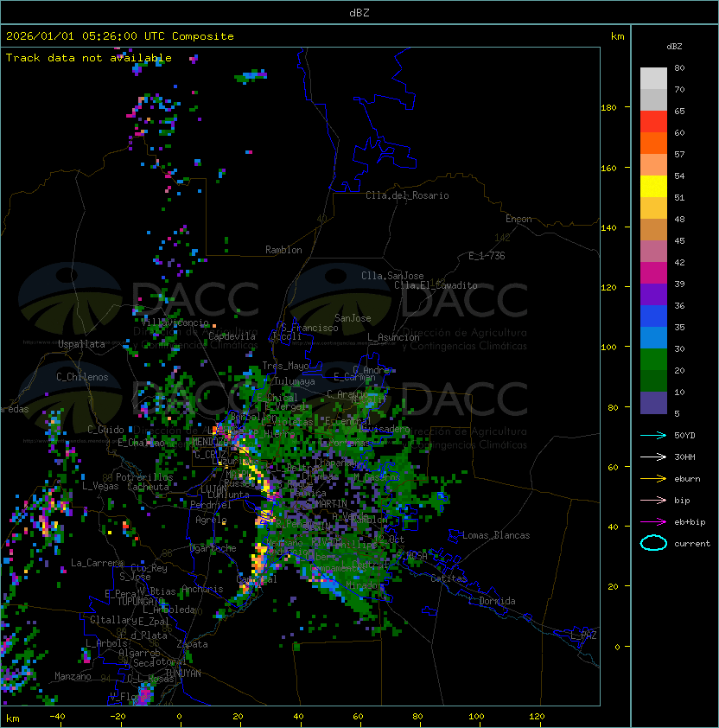Click the 'La_Carrera' map label
This screenshot has width=719, height=728.
[x=97, y=563]
